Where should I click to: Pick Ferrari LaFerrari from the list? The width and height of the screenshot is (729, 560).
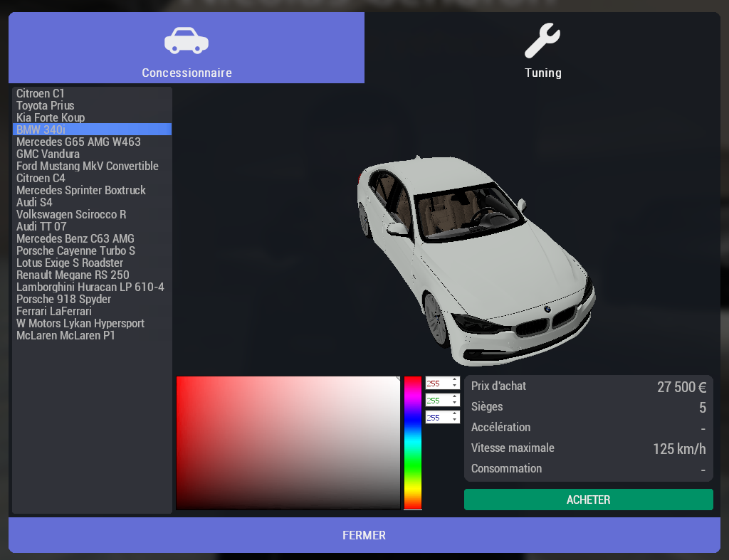tap(92, 311)
